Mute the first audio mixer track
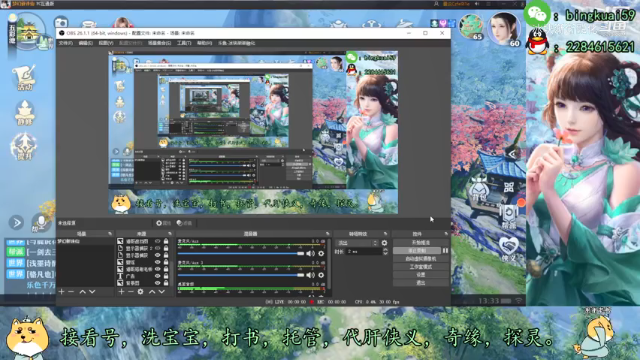 click(311, 253)
